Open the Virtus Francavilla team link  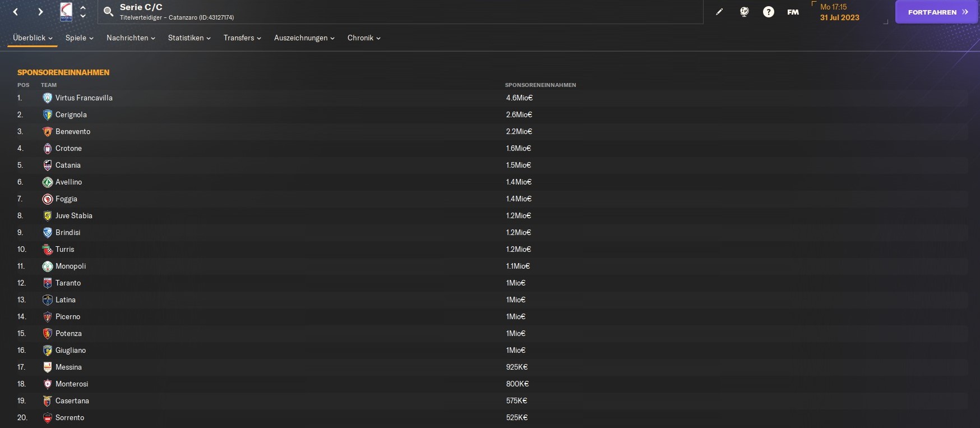tap(84, 98)
